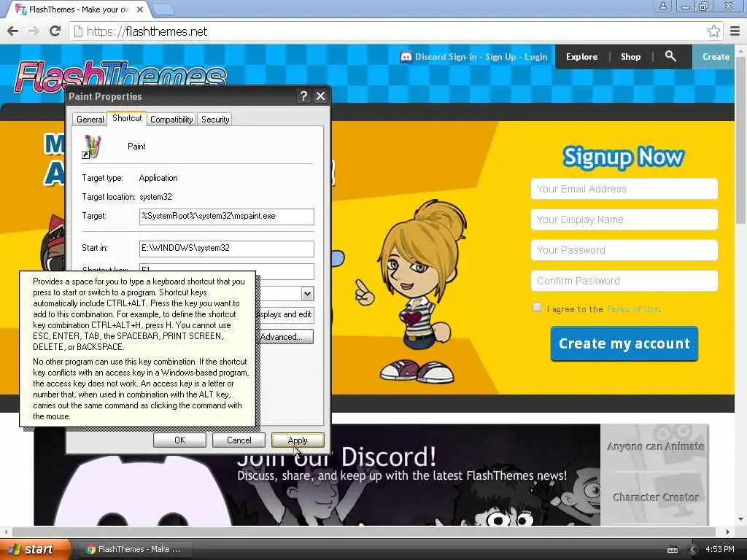
Task: Click the Target path field
Action: tap(227, 216)
